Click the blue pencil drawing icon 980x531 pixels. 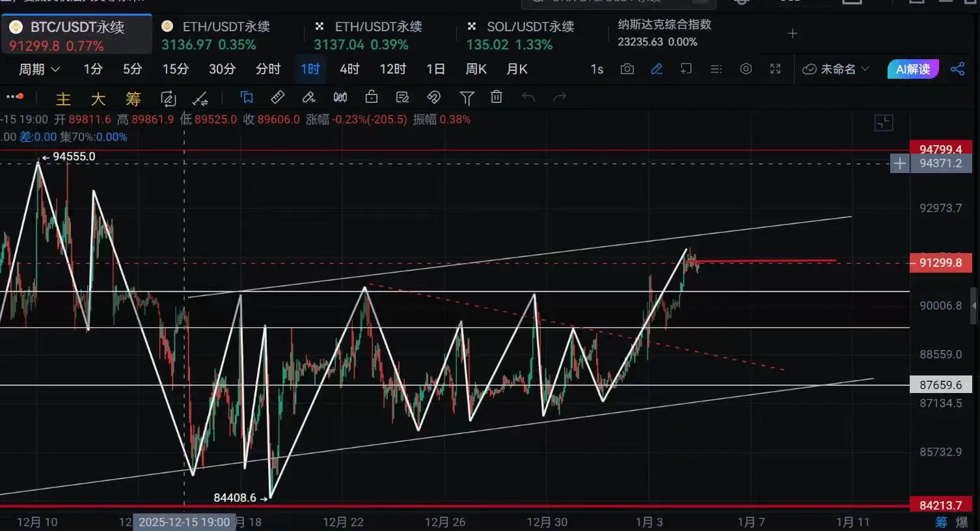(x=657, y=69)
